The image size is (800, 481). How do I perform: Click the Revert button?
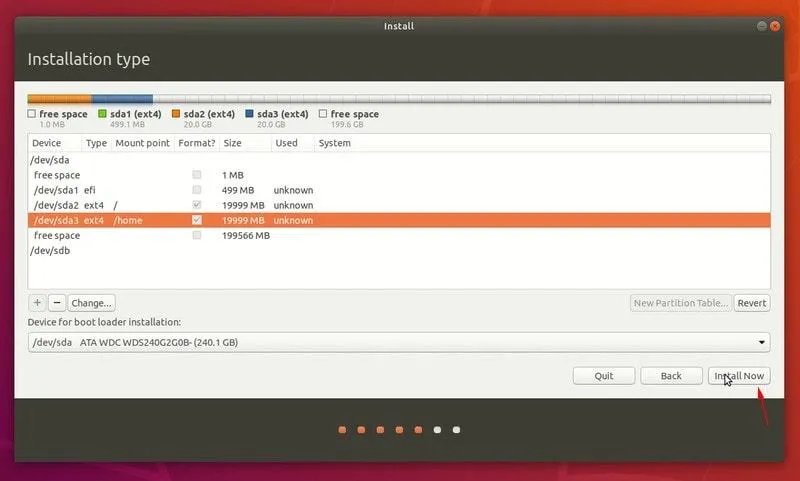[x=752, y=303]
